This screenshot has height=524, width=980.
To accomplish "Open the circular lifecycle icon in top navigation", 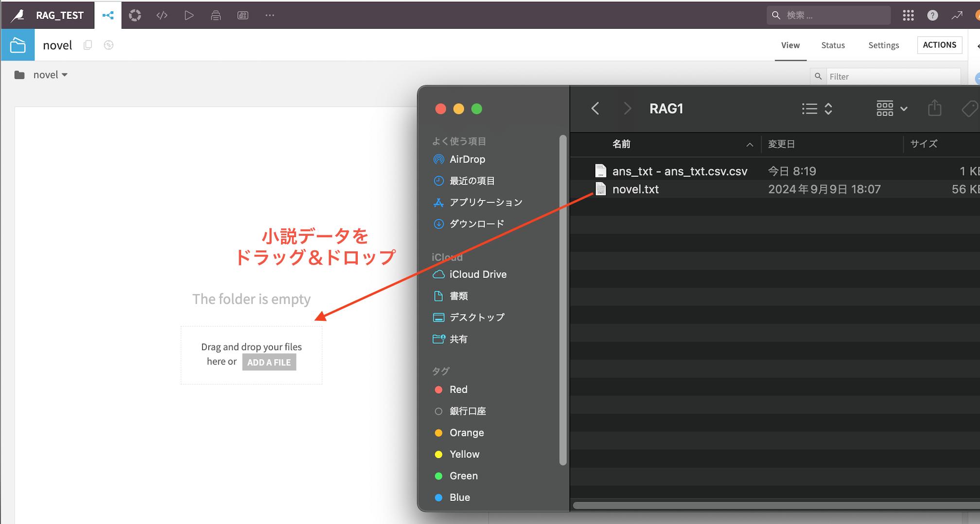I will point(135,16).
